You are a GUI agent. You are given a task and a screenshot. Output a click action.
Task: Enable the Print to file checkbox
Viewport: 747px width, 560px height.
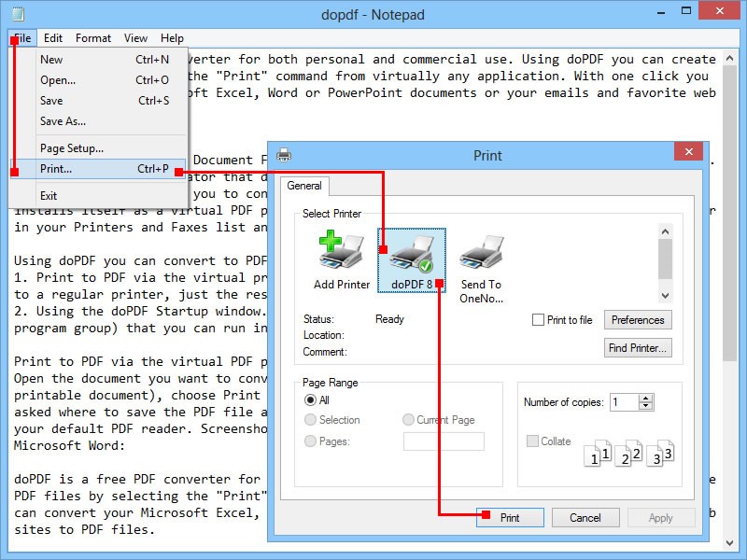click(x=538, y=319)
